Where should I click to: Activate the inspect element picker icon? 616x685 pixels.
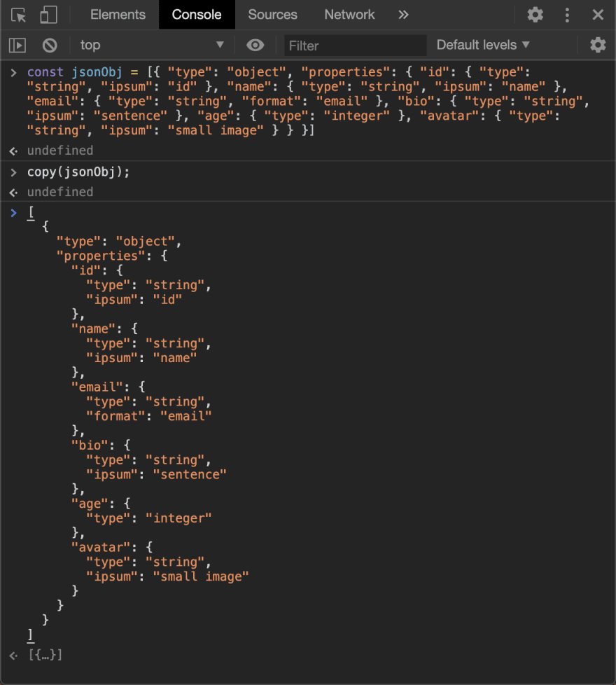pos(18,15)
